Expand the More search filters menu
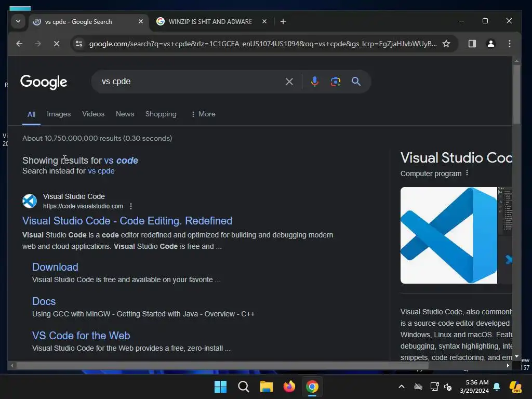The width and height of the screenshot is (532, 399). (x=203, y=114)
